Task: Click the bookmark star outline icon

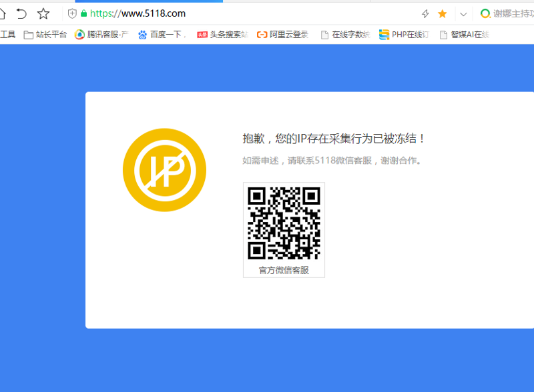Action: 43,13
